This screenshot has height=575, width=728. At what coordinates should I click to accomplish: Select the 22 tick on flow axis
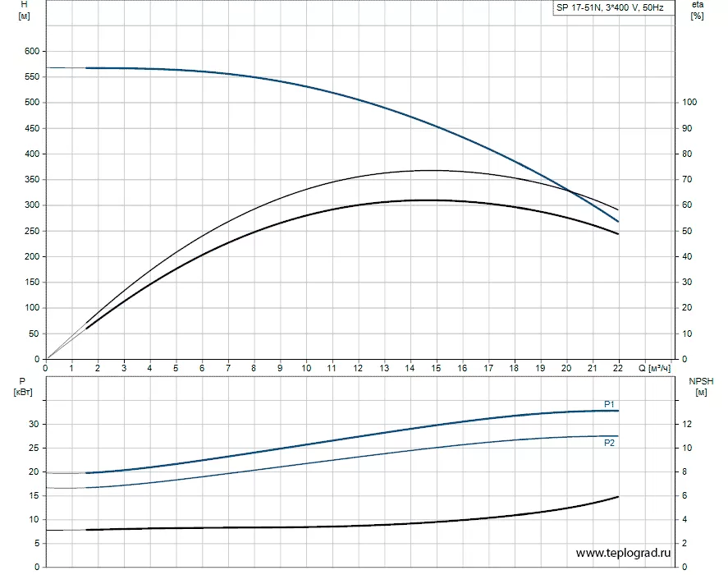click(x=617, y=368)
